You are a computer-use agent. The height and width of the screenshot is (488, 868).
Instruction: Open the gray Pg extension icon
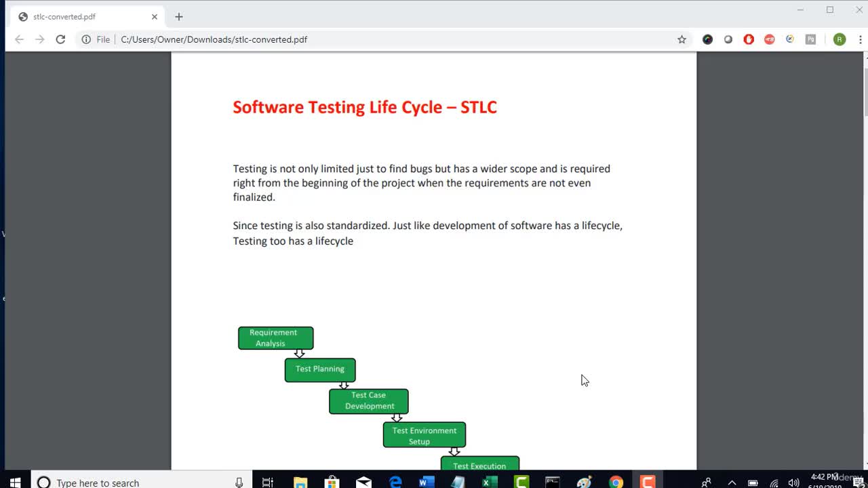click(810, 39)
